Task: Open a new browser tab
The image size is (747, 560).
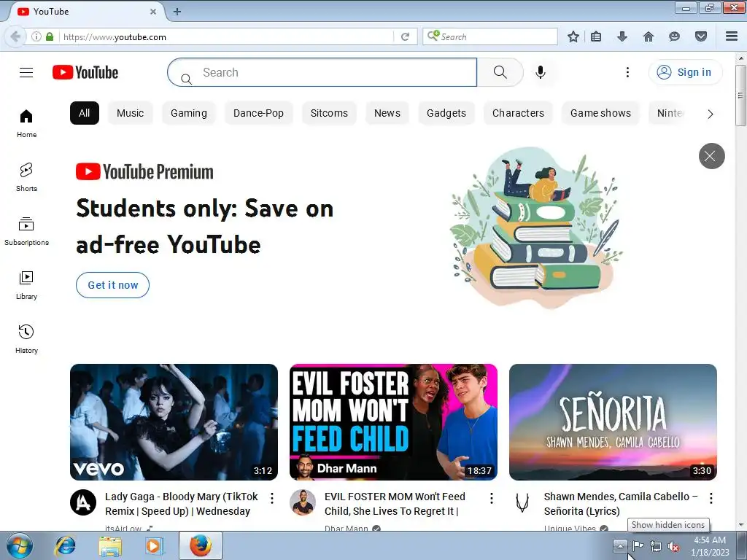Action: 177,12
